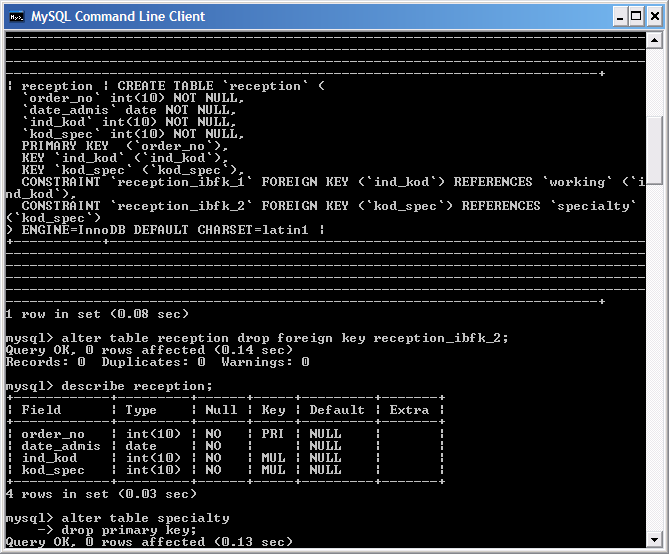This screenshot has width=669, height=554.
Task: Click 'order_no' in the describe table
Action: pyautogui.click(x=53, y=434)
